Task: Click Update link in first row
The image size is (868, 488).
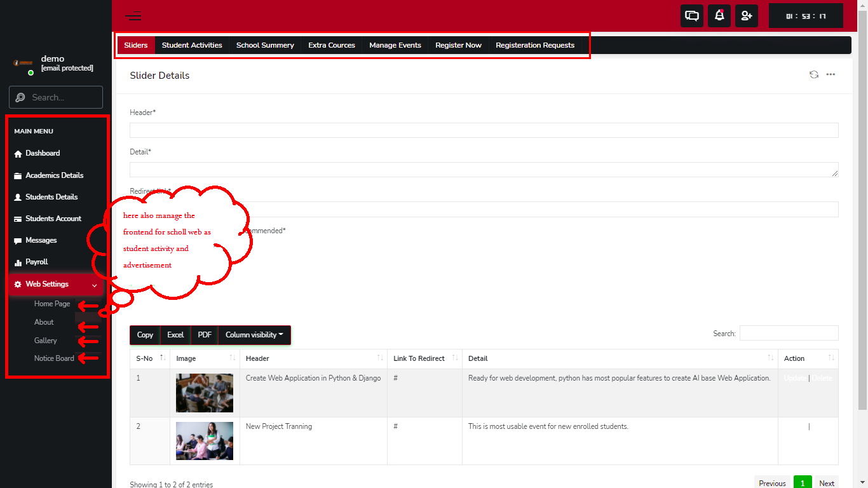Action: coord(794,378)
